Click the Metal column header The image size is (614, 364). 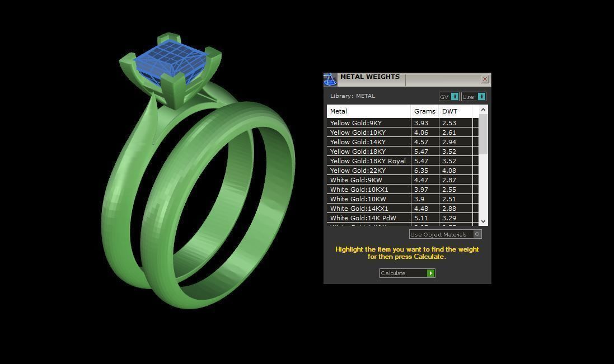point(368,111)
